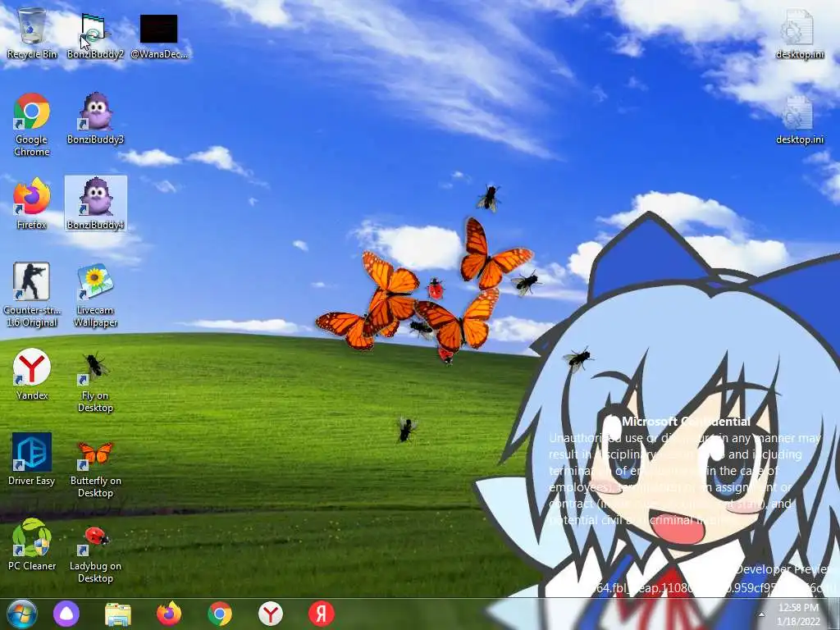Image resolution: width=840 pixels, height=630 pixels.
Task: Select the BonziBuddy2 desktop icon
Action: (95, 33)
